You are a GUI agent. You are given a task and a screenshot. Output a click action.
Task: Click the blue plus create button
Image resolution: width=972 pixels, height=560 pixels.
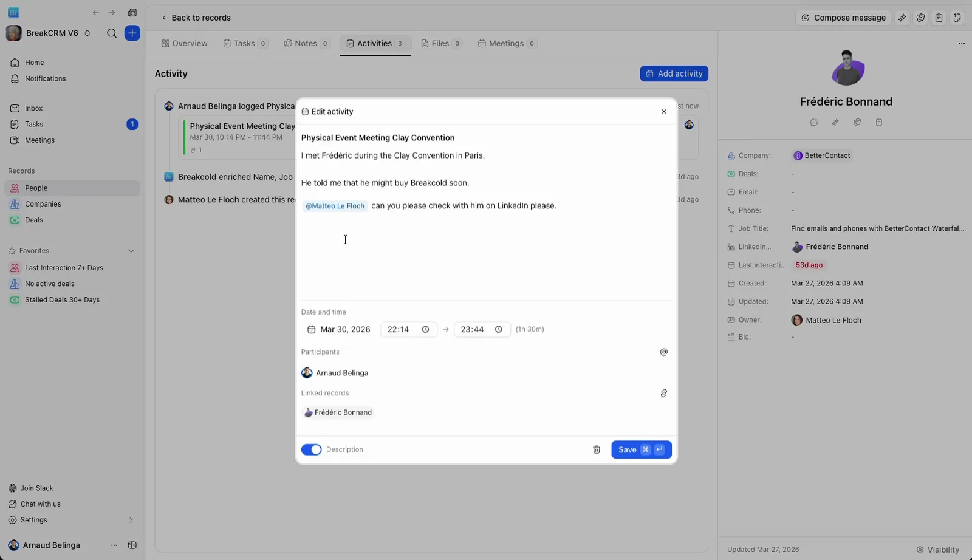(x=132, y=33)
